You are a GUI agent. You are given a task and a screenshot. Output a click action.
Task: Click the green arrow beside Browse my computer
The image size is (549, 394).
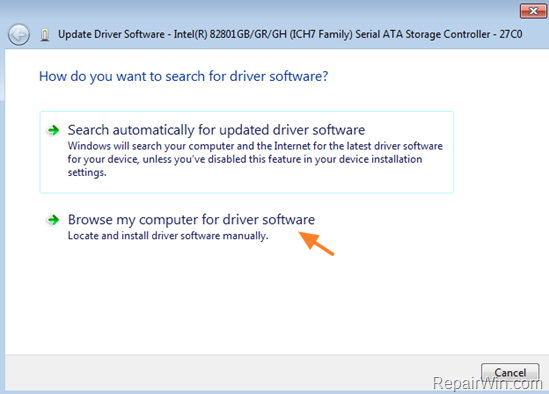pyautogui.click(x=54, y=220)
